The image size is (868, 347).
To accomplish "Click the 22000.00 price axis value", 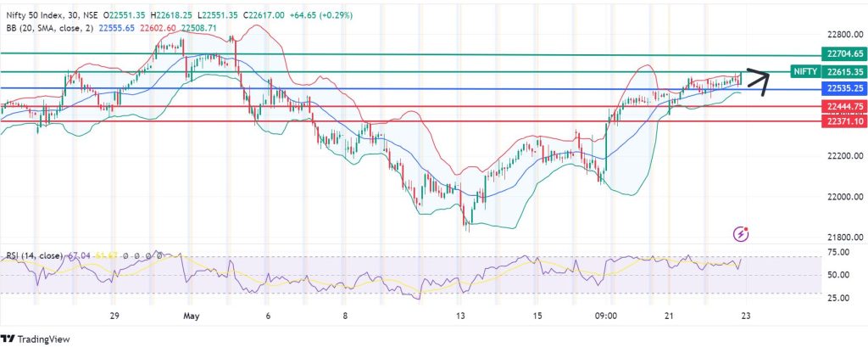I will coord(845,197).
